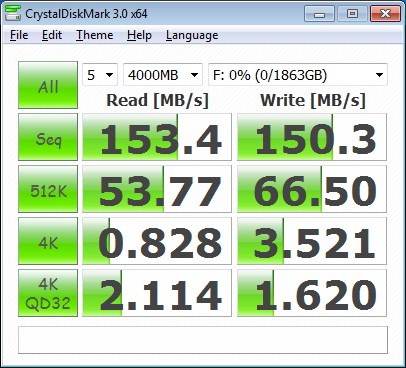Open the Language menu
406x368 pixels.
[192, 35]
